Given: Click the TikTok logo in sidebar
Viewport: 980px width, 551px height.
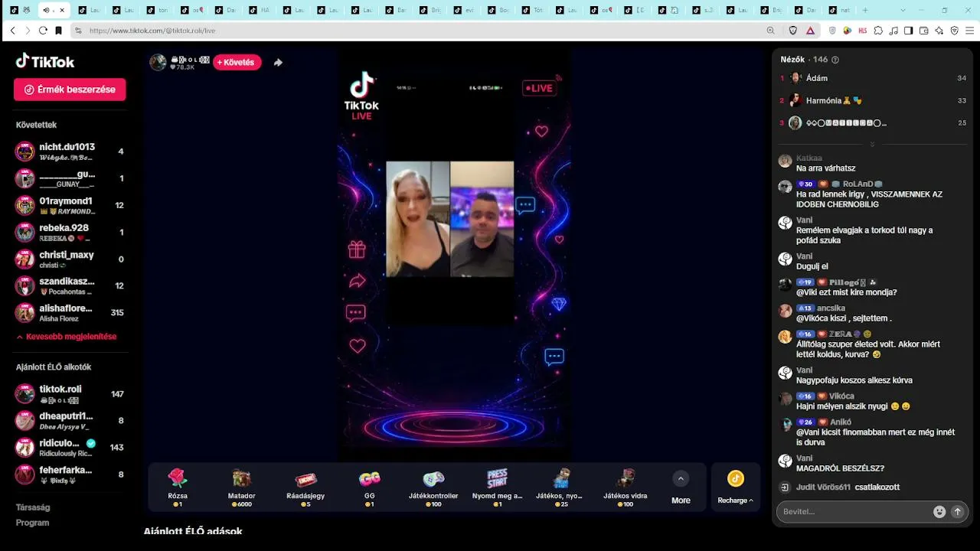Looking at the screenshot, I should coord(45,61).
